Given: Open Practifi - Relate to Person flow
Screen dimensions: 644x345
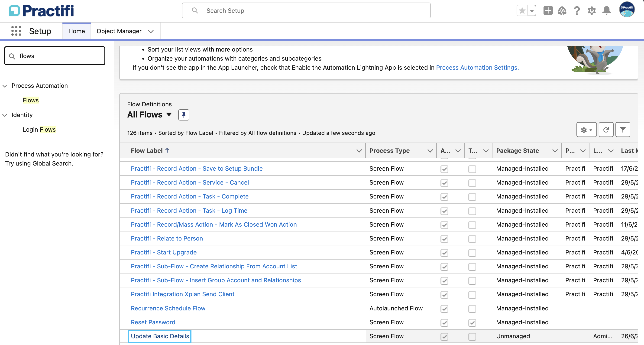Looking at the screenshot, I should pyautogui.click(x=167, y=238).
